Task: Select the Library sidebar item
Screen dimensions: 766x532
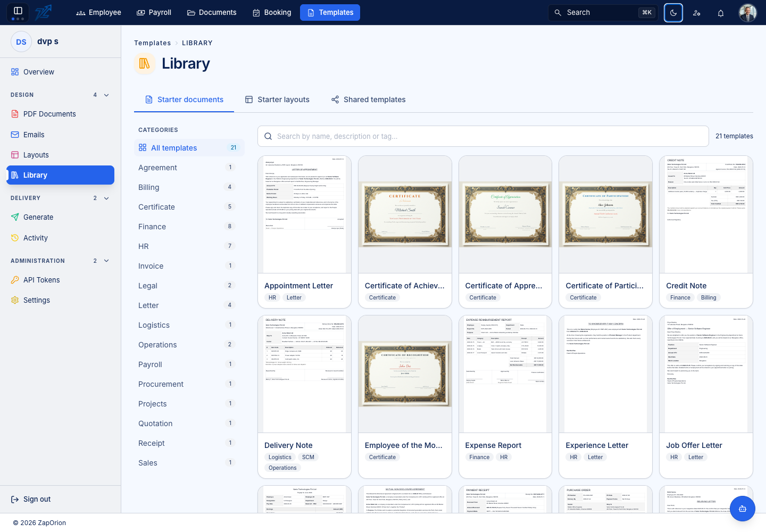Action: pos(60,175)
